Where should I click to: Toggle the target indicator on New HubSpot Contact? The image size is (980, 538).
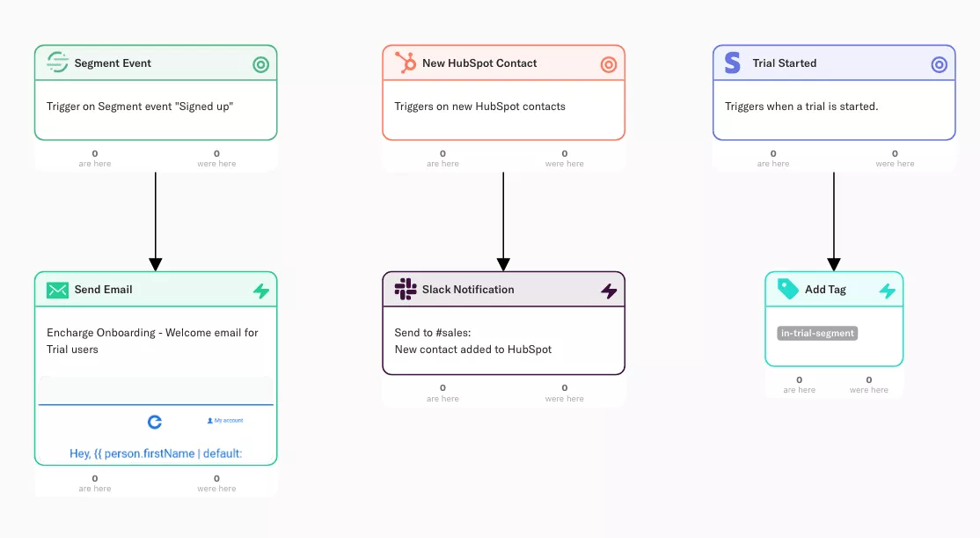609,63
